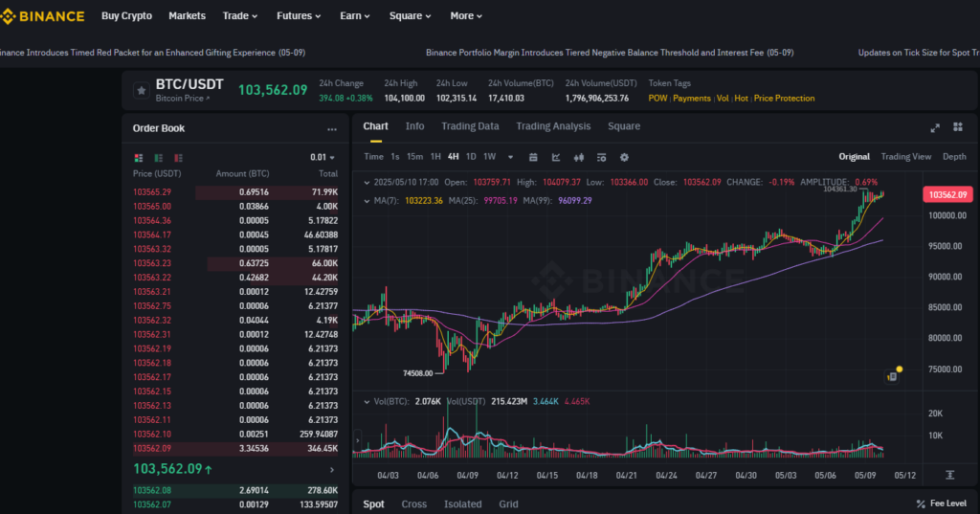Expand chart to fullscreen
This screenshot has height=514, width=980.
click(935, 127)
